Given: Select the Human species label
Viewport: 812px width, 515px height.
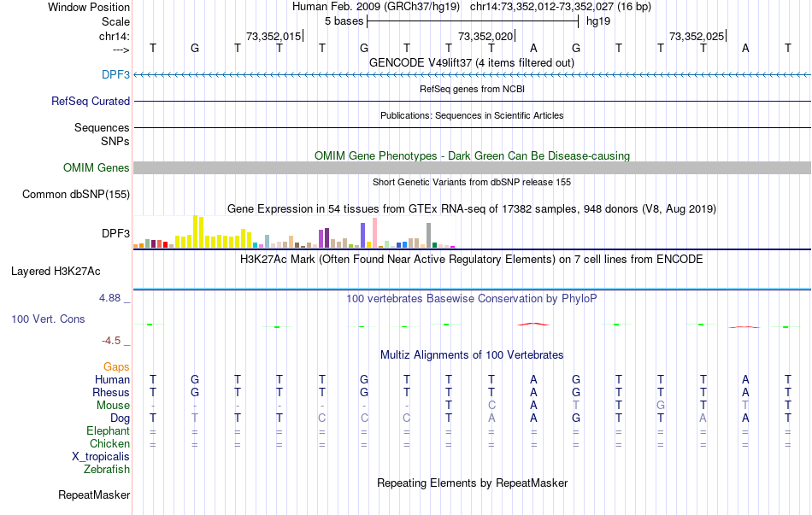Looking at the screenshot, I should coord(112,379).
